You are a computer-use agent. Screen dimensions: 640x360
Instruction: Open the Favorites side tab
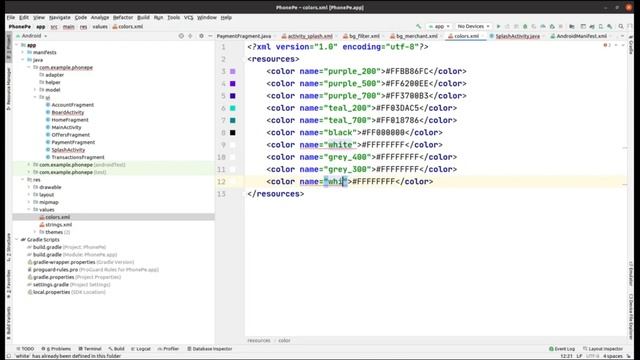point(9,284)
